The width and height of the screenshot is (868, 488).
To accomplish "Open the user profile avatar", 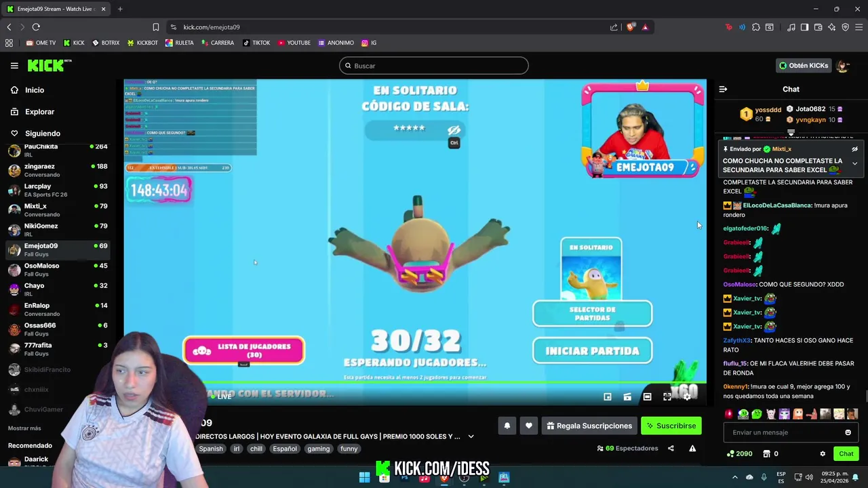I will point(843,66).
